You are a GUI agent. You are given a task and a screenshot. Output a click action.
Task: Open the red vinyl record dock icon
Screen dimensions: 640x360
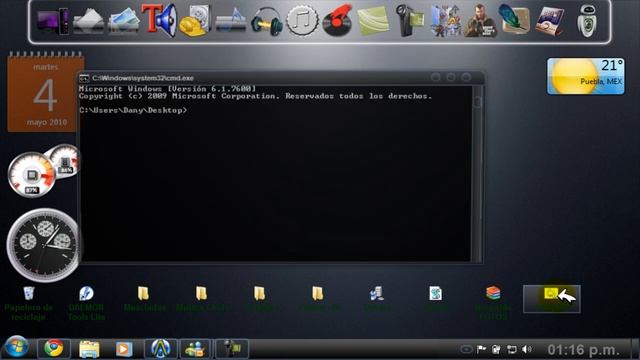[338, 20]
